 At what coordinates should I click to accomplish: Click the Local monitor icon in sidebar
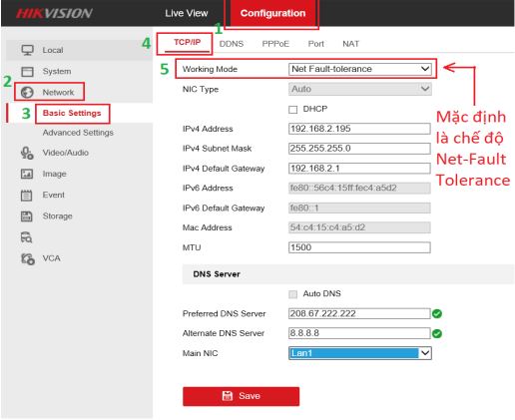point(27,50)
